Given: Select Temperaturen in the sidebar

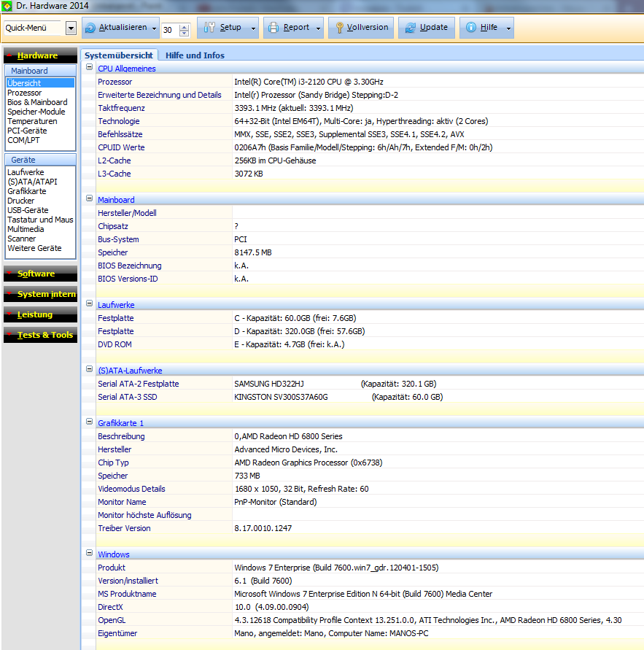Looking at the screenshot, I should tap(32, 121).
